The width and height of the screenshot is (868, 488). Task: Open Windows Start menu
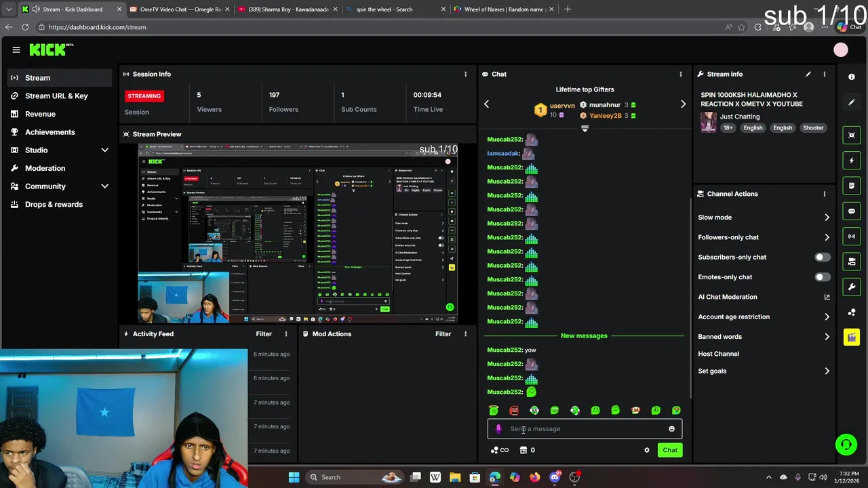[x=294, y=477]
